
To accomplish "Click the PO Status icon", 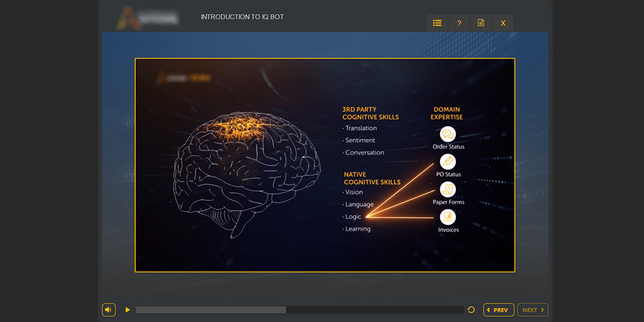I will point(448,162).
